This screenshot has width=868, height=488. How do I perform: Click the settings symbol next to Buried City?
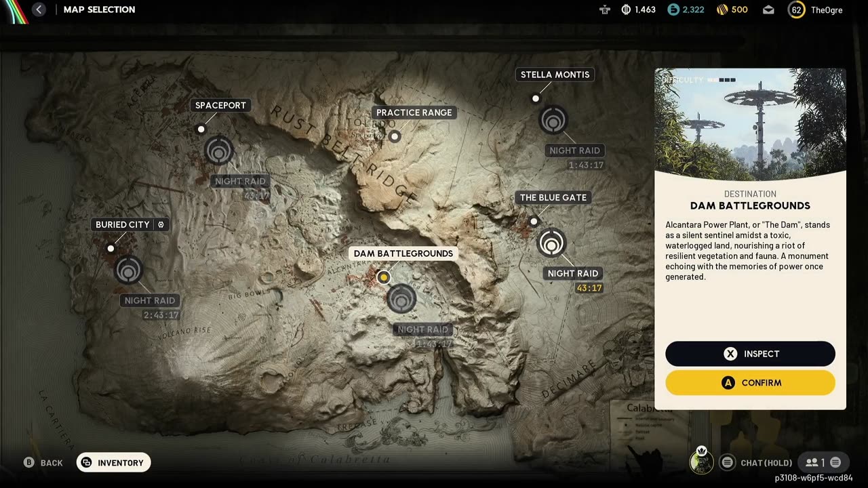click(161, 224)
